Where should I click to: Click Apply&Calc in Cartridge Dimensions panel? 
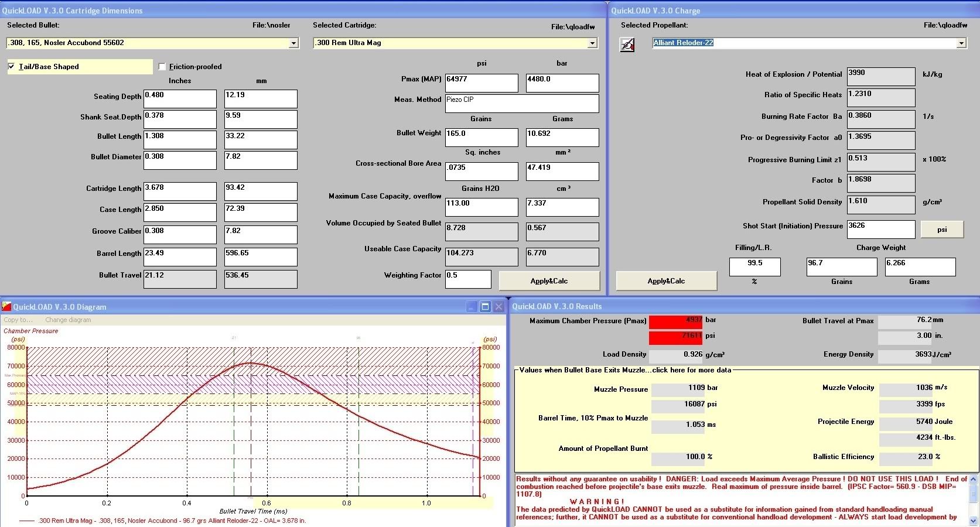pyautogui.click(x=549, y=281)
